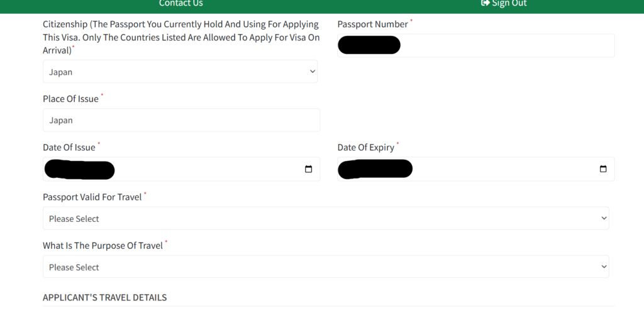Screen dimensions: 644x320
Task: Click the Place Of Issue text field
Action: [x=181, y=120]
